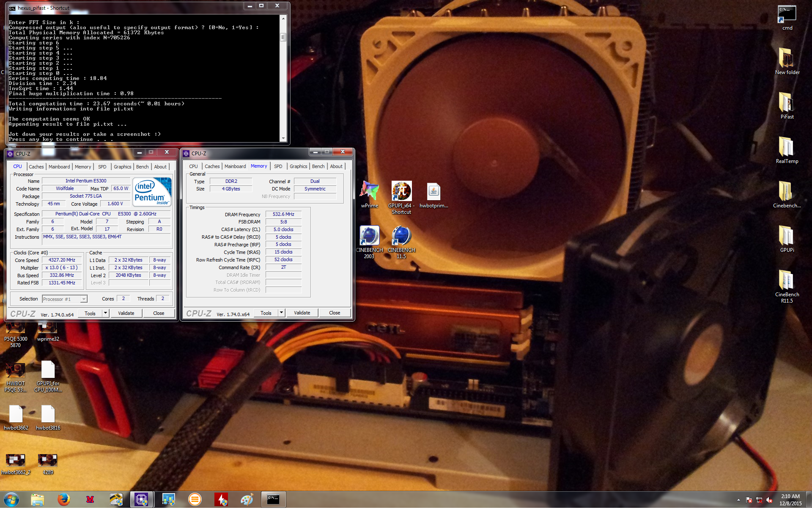Open the CineBench R11.5 folder icon

(787, 287)
